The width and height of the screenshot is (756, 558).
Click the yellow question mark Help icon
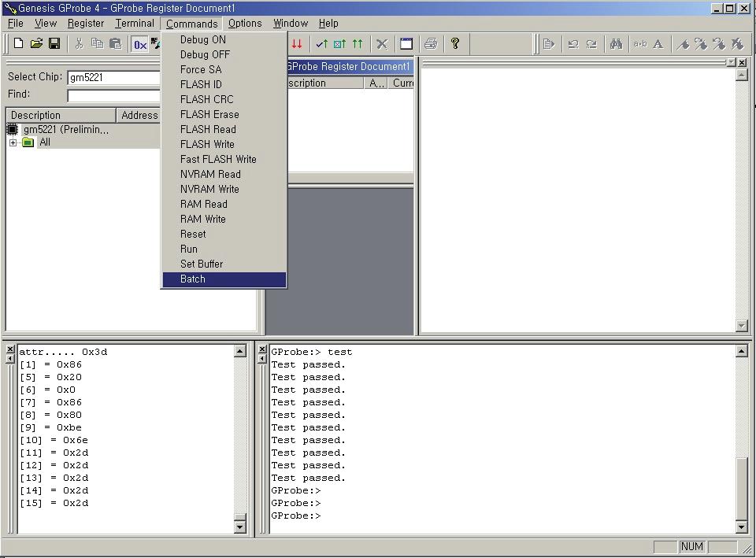[x=454, y=44]
